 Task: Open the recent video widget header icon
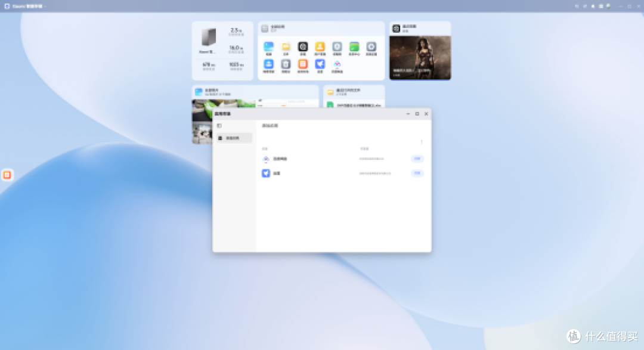397,29
